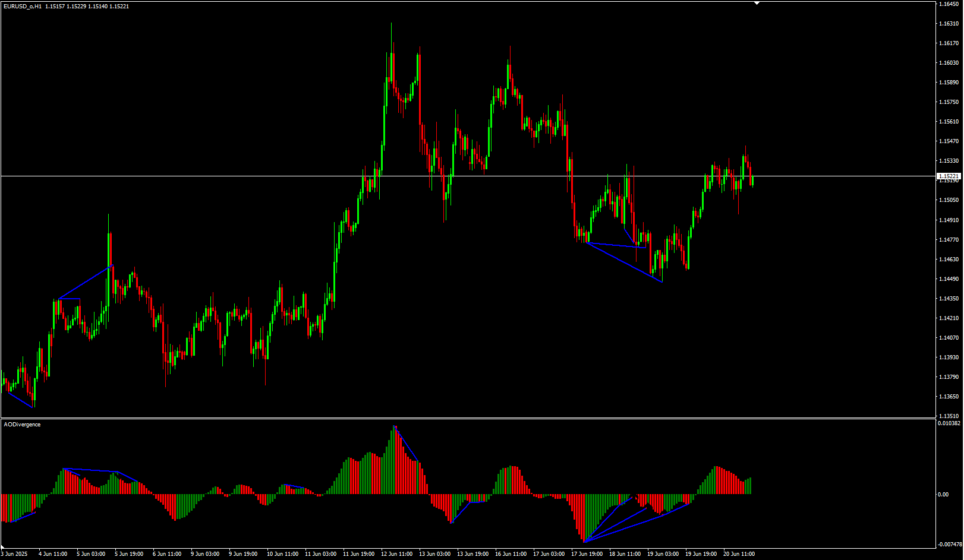The height and width of the screenshot is (560, 964).
Task: Click the 9 Jun 03:00 time label
Action: [205, 554]
